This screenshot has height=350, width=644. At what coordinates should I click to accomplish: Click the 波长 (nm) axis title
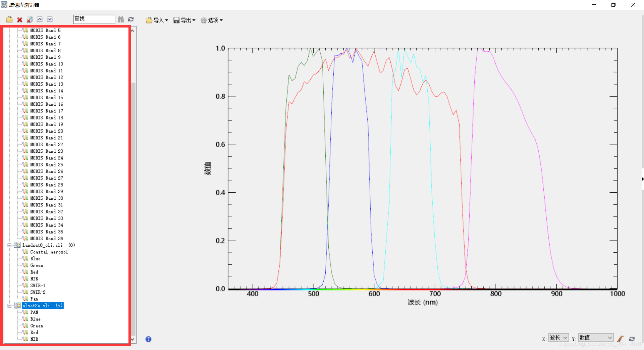click(423, 302)
